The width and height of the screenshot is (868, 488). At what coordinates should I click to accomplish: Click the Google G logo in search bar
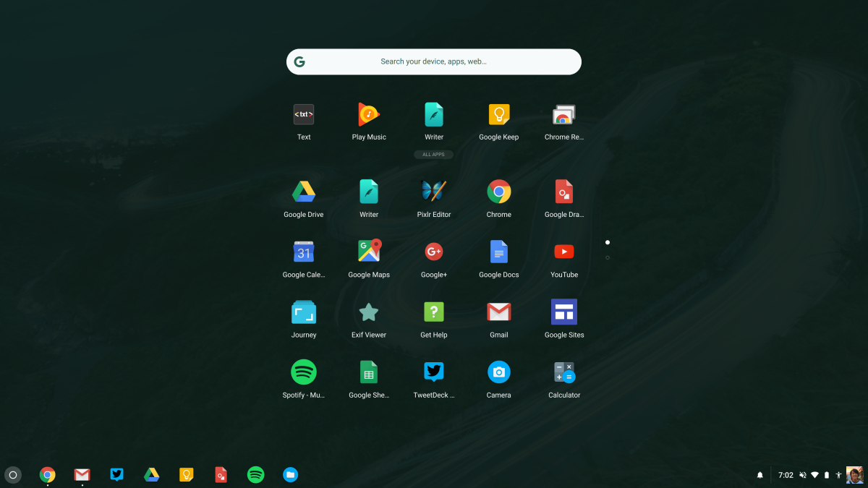[299, 61]
